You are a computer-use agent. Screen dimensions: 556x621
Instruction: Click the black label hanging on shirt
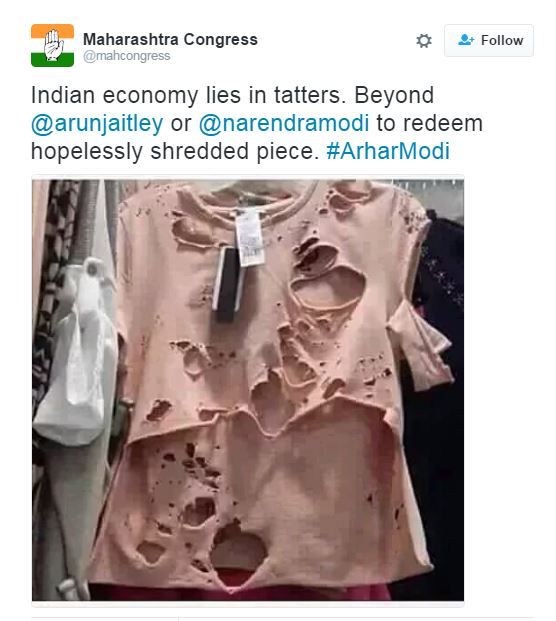228,284
